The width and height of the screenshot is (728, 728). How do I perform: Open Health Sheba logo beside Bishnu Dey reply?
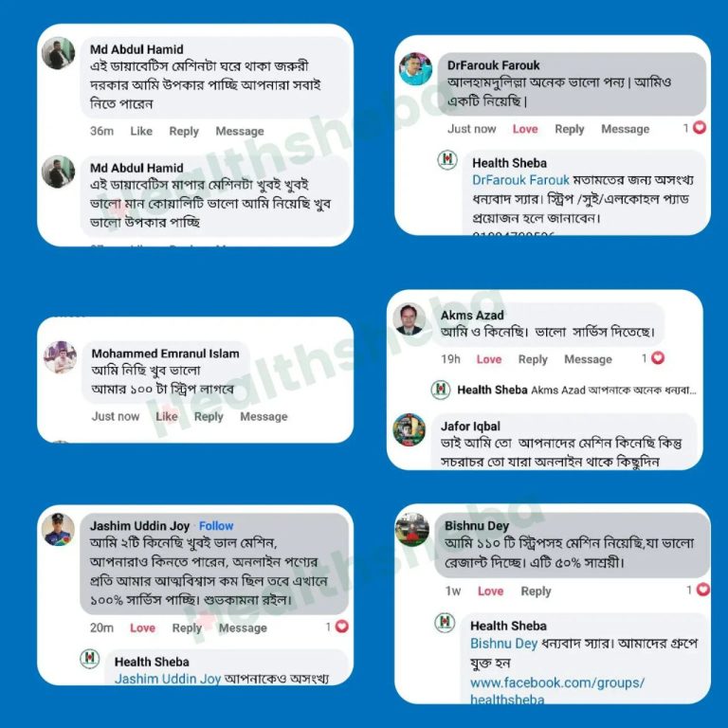point(445,622)
